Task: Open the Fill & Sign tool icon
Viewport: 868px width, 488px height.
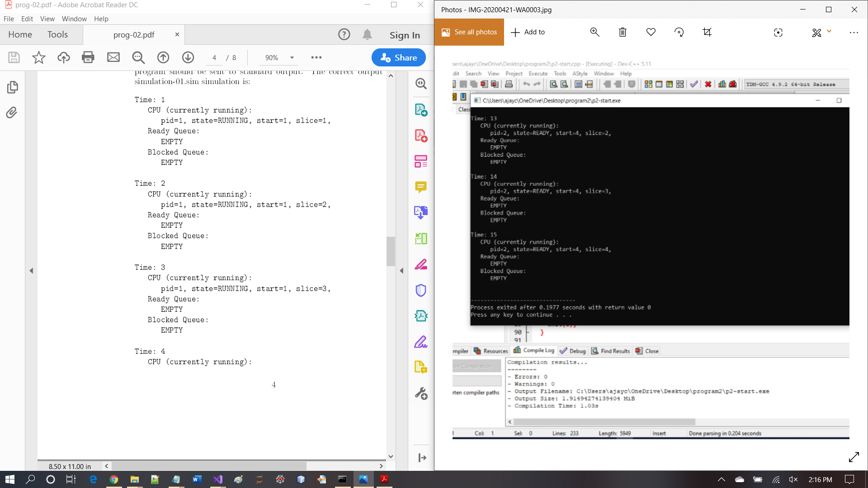Action: pyautogui.click(x=421, y=342)
